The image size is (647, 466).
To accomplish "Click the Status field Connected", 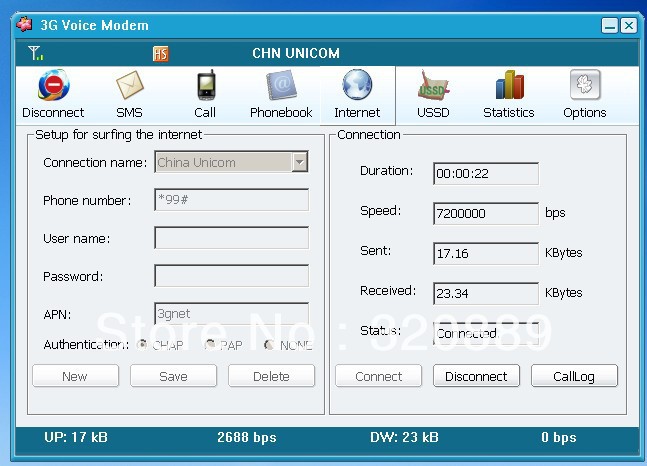I will pyautogui.click(x=486, y=334).
